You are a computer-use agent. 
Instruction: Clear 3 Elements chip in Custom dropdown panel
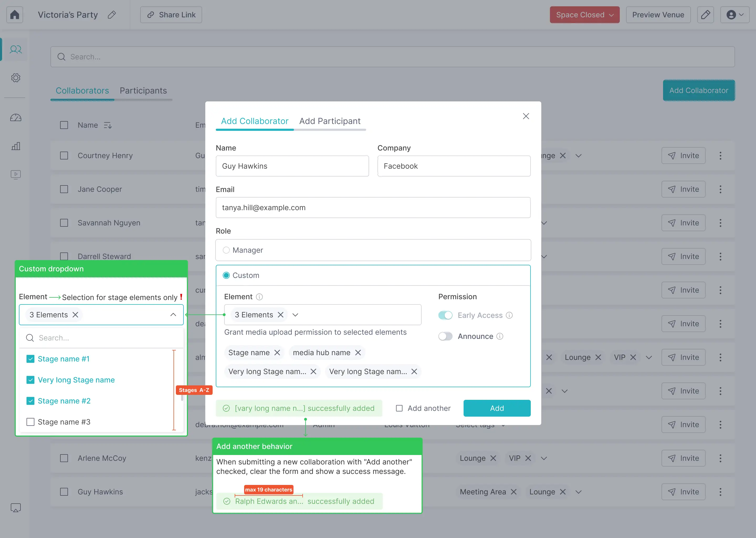coord(75,315)
